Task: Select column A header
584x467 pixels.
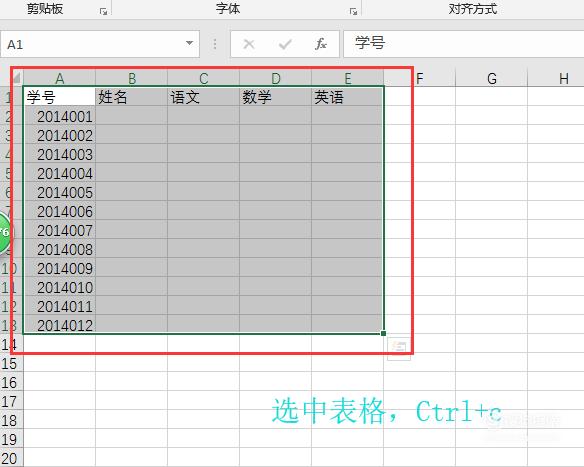Action: 60,78
